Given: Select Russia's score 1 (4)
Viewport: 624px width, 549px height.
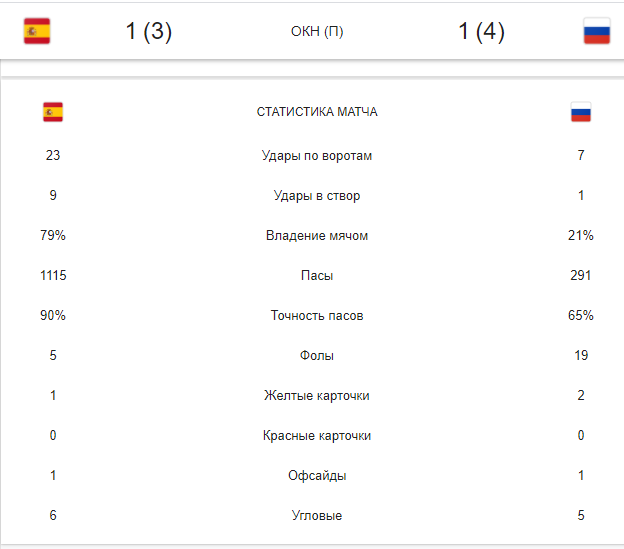Looking at the screenshot, I should coord(481,32).
